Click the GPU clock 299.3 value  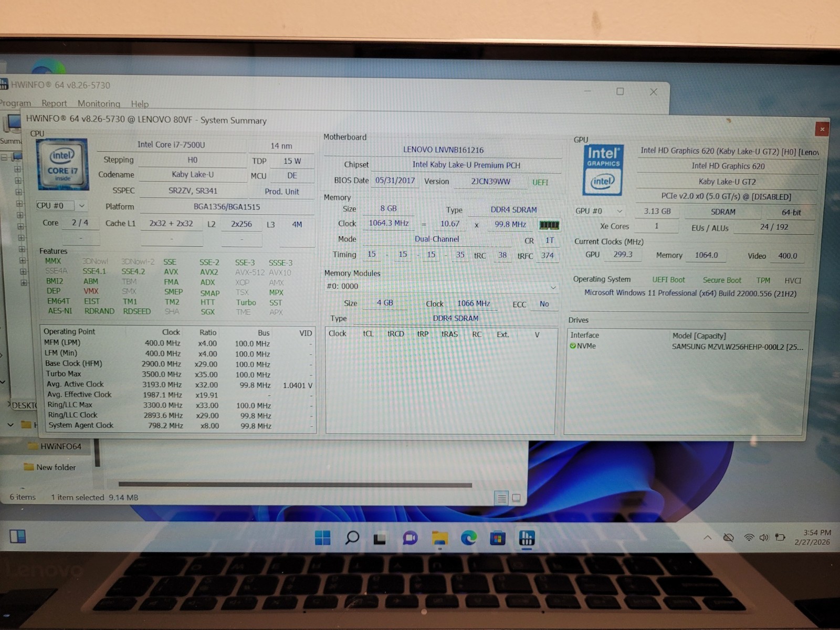[x=623, y=255]
